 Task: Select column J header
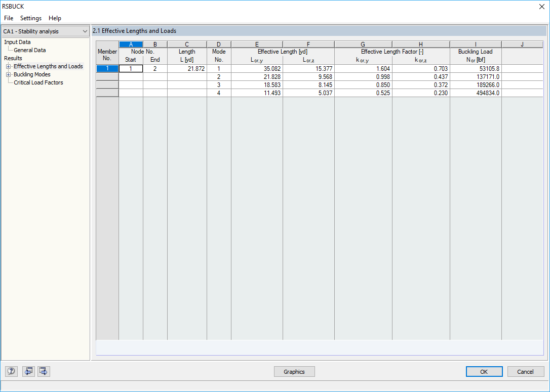[522, 44]
